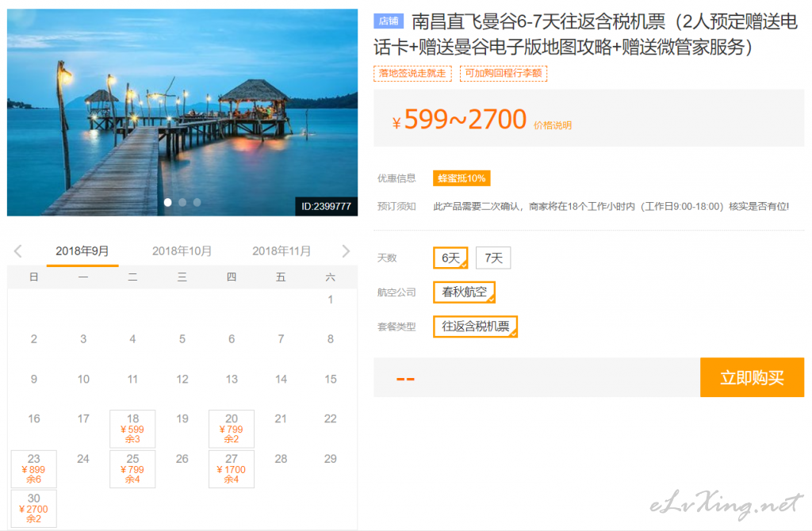The height and width of the screenshot is (531, 812).
Task: Click calendar date 22
Action: [x=331, y=418]
